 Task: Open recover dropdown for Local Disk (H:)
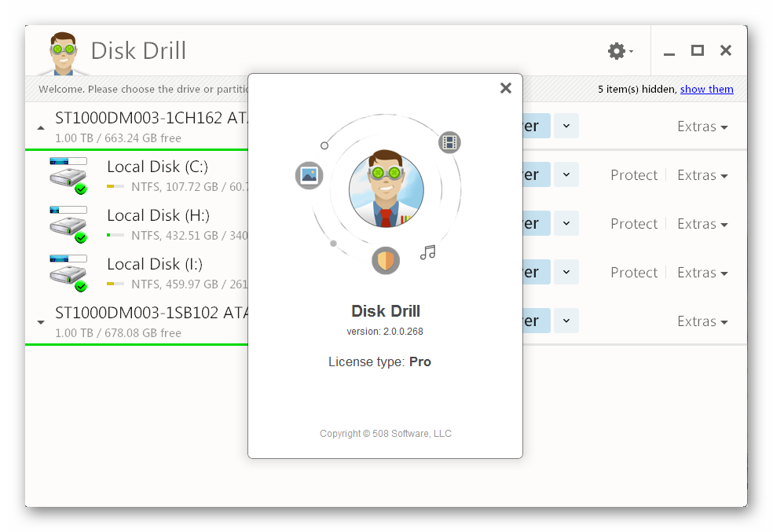pos(566,223)
